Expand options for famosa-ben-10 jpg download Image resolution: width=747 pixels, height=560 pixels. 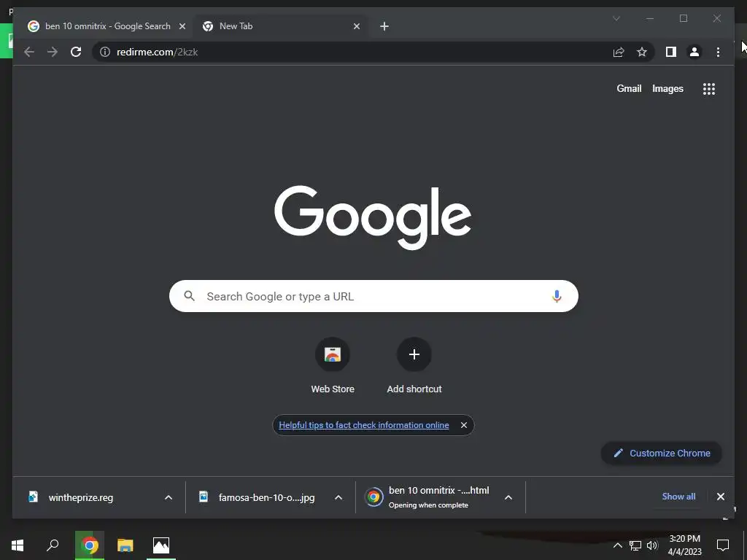tap(338, 497)
